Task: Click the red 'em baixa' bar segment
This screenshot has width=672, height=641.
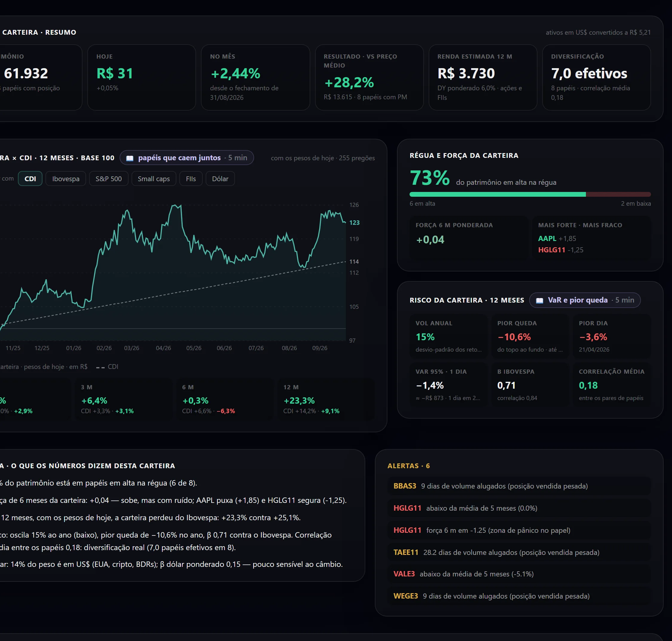Action: [618, 194]
